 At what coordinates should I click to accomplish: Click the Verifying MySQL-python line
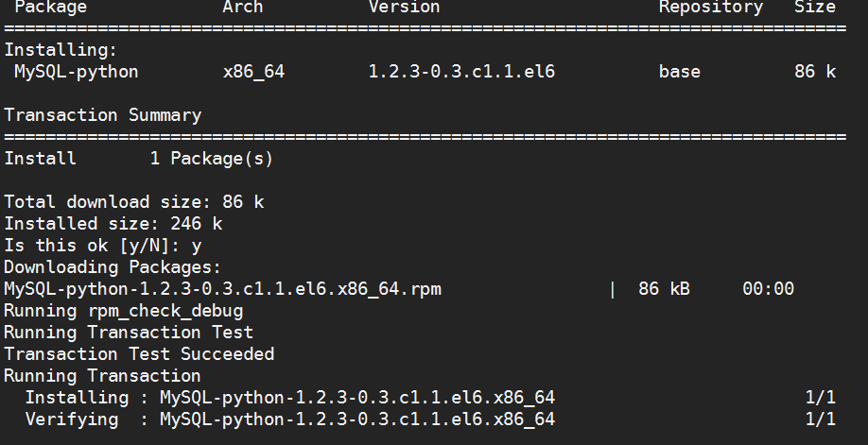290,419
